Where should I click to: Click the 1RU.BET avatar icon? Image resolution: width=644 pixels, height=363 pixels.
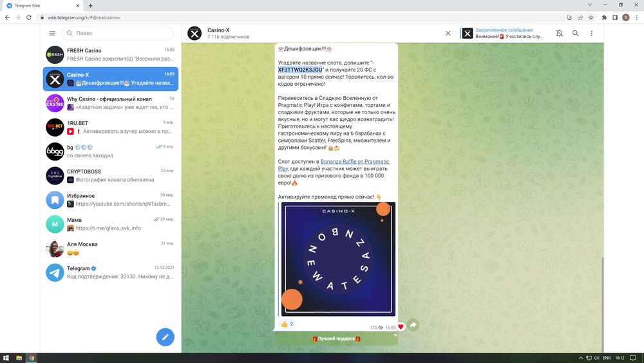(55, 128)
